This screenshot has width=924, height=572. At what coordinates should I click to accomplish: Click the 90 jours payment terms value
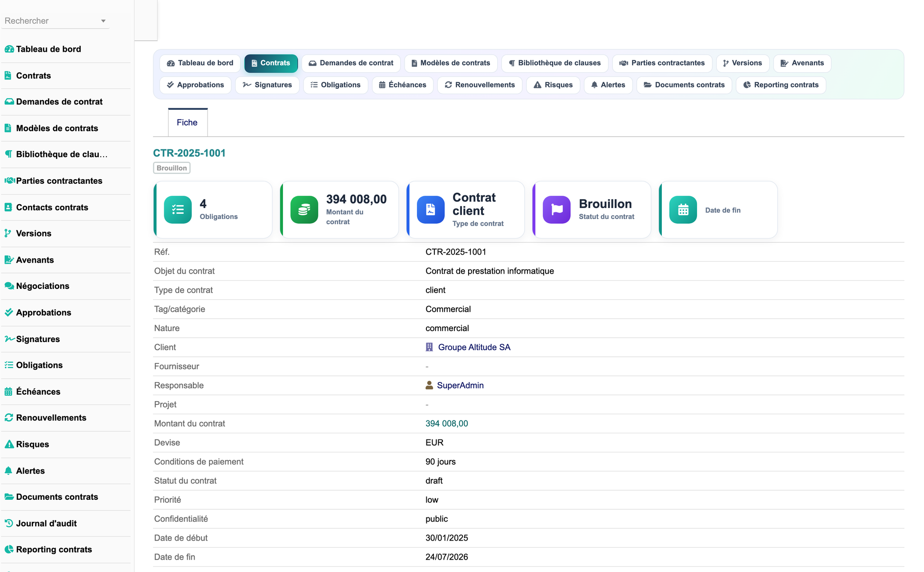441,462
